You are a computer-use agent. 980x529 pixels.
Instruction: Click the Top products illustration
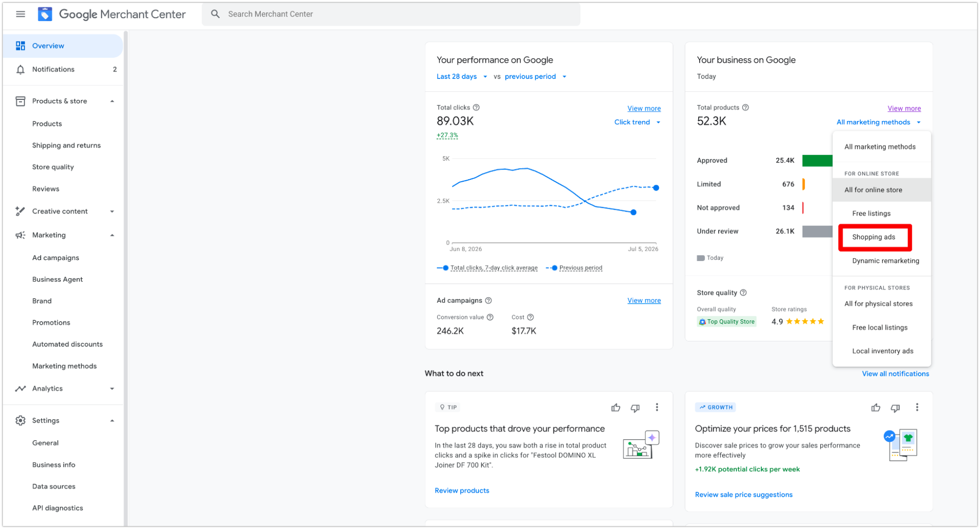click(x=641, y=445)
